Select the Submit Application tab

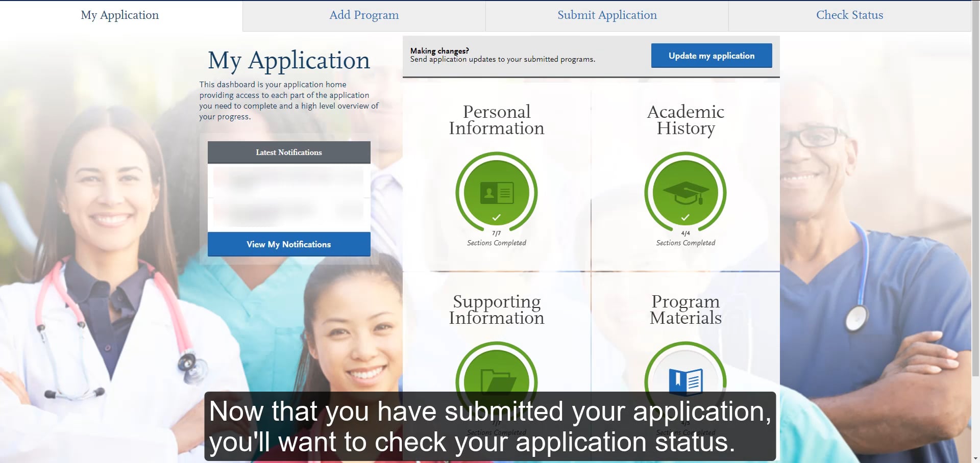(607, 15)
